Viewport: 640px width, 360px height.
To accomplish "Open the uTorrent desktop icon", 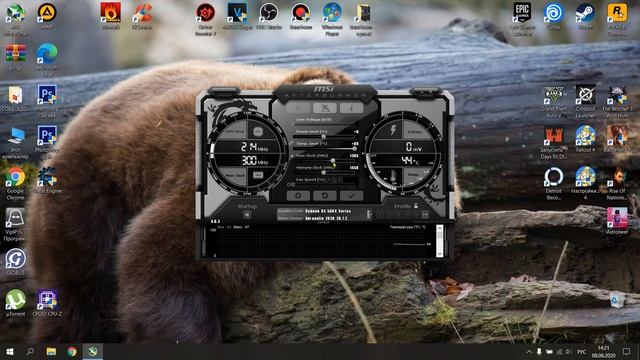I will pos(16,300).
